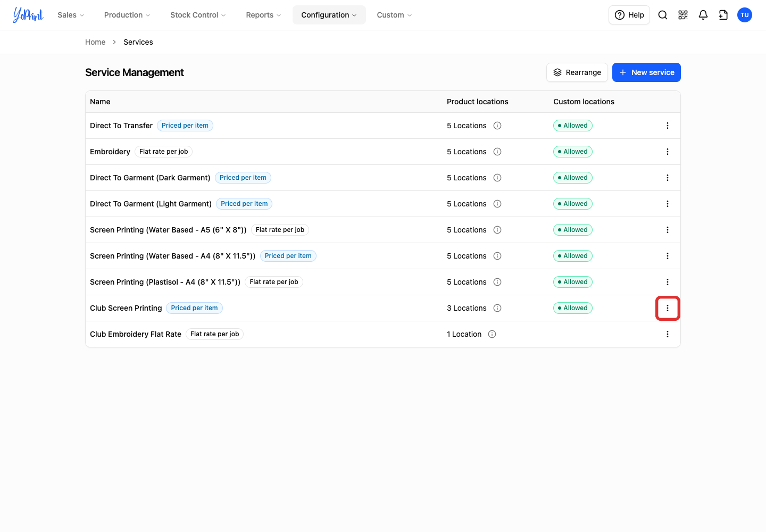The width and height of the screenshot is (766, 532).
Task: Click Flat rate per job tag on Embroidery
Action: pyautogui.click(x=164, y=152)
